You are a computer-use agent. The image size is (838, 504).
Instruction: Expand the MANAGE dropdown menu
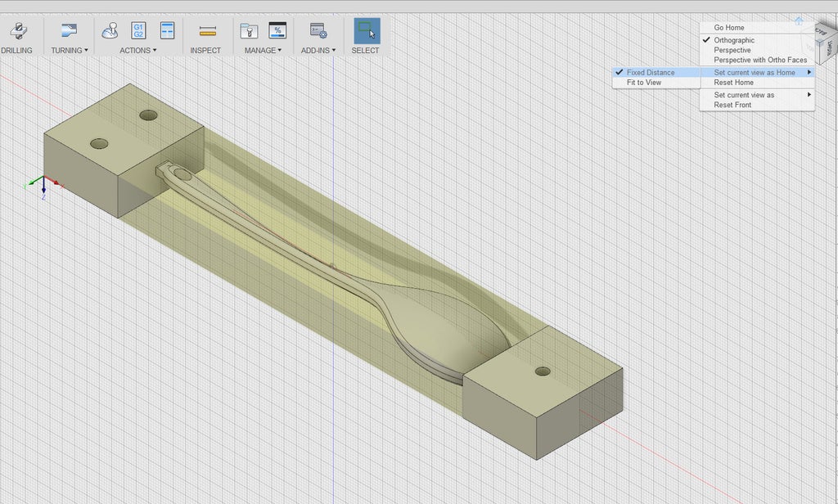[x=263, y=51]
